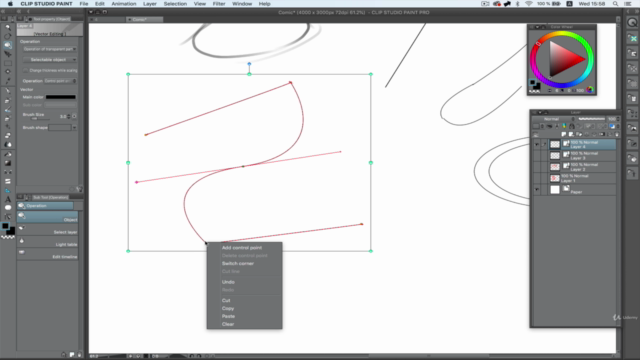The height and width of the screenshot is (360, 640).
Task: Toggle visibility of Layer 1
Action: pos(537,178)
